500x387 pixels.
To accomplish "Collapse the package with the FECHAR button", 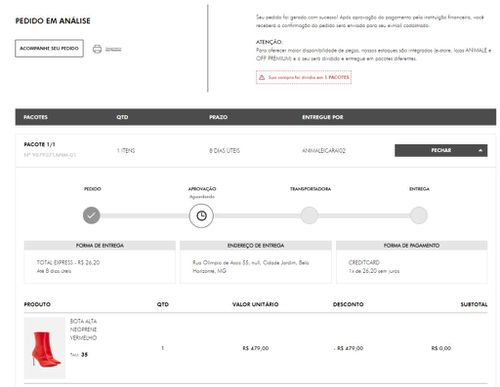I will [x=441, y=150].
